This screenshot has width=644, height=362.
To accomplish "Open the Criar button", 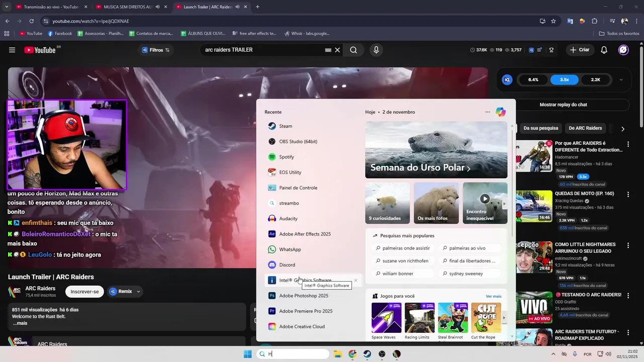I will coord(579,50).
